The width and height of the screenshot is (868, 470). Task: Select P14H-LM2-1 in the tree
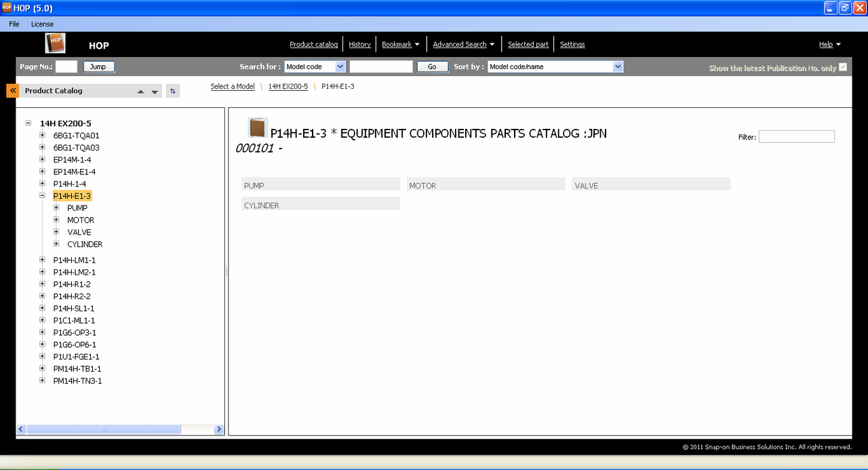(75, 272)
